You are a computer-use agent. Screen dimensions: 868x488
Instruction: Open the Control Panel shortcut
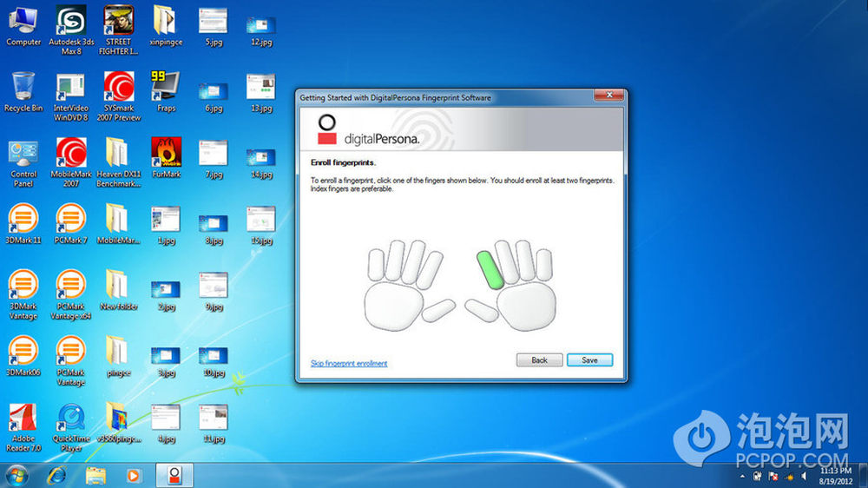click(23, 164)
